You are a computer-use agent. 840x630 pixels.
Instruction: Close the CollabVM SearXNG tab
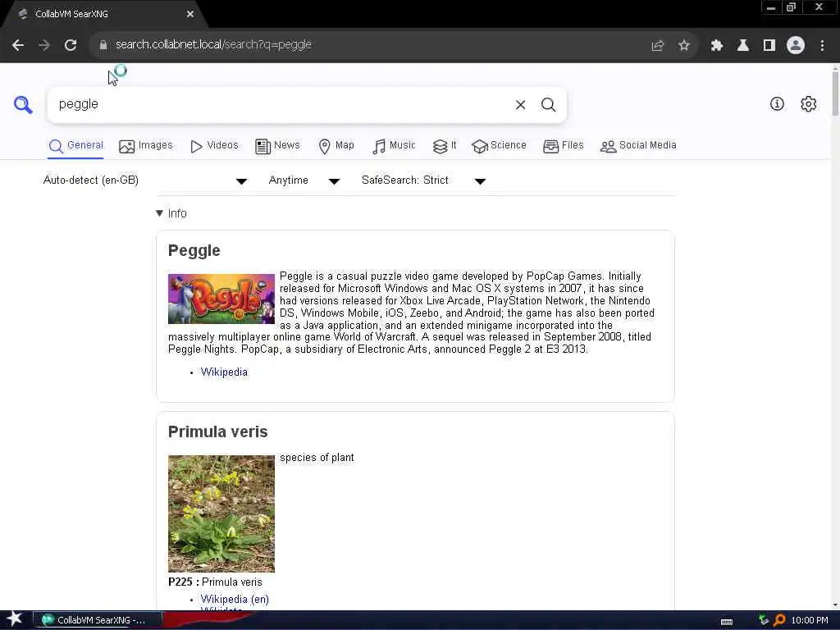190,15
